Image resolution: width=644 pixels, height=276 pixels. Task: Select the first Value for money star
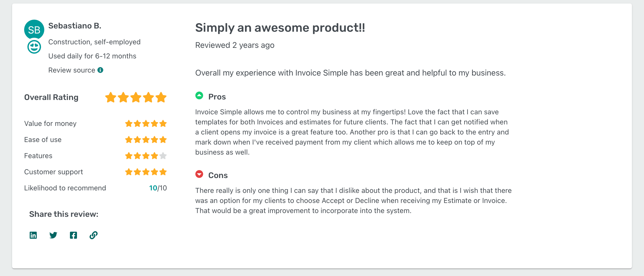129,123
